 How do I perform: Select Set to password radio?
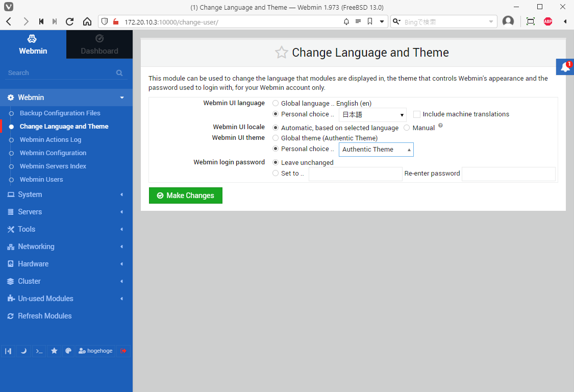(276, 173)
